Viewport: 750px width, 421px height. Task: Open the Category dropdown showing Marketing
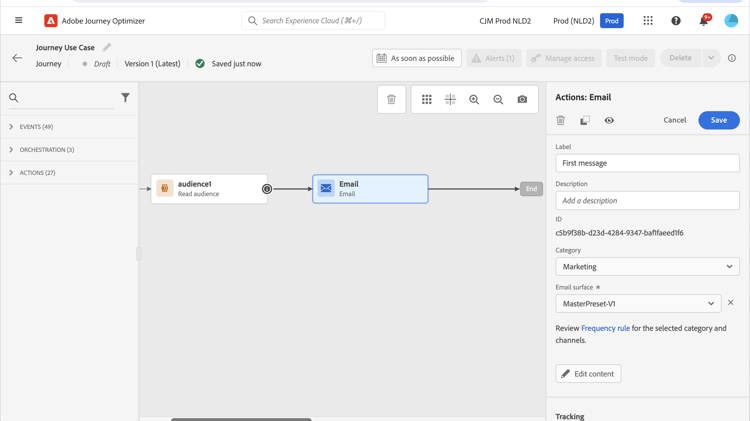pyautogui.click(x=647, y=267)
